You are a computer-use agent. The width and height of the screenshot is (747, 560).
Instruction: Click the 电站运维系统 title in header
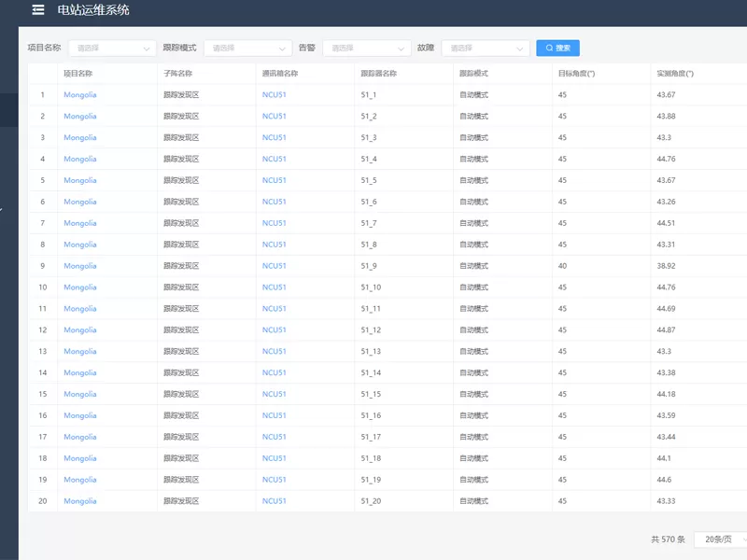coord(93,10)
